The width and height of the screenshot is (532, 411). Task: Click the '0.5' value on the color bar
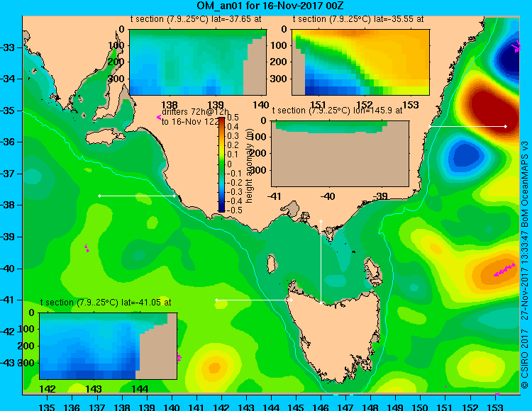pyautogui.click(x=233, y=118)
